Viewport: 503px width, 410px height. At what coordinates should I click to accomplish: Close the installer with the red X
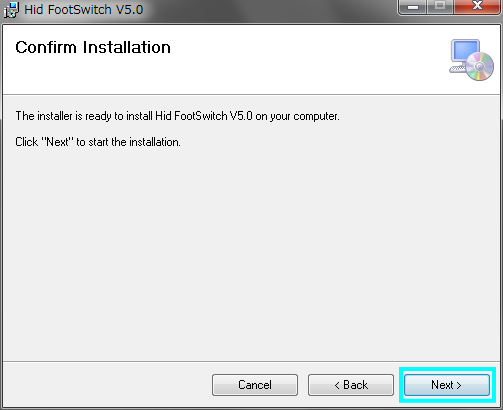click(x=477, y=6)
